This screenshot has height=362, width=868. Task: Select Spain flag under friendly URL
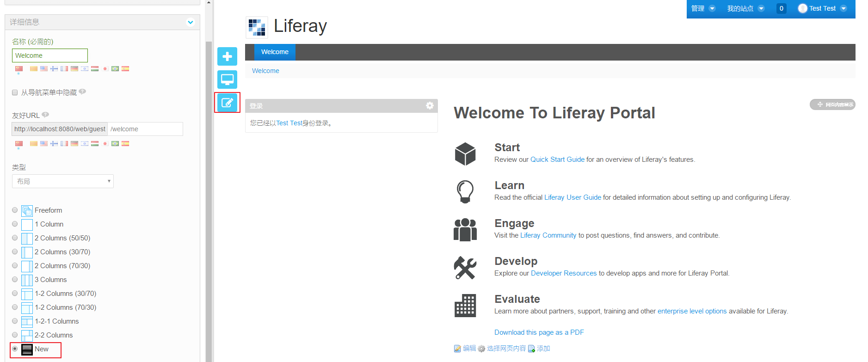[x=125, y=144]
